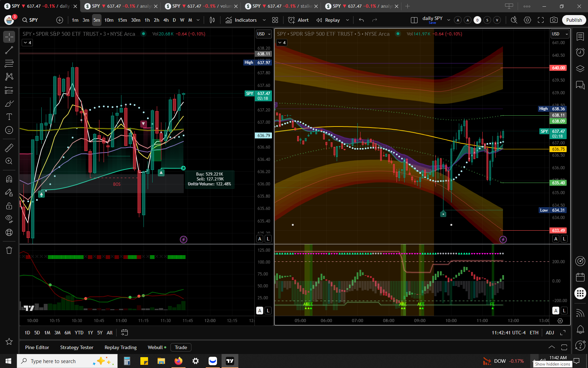This screenshot has width=588, height=368.
Task: Open the notifications bell icon
Action: tap(580, 329)
